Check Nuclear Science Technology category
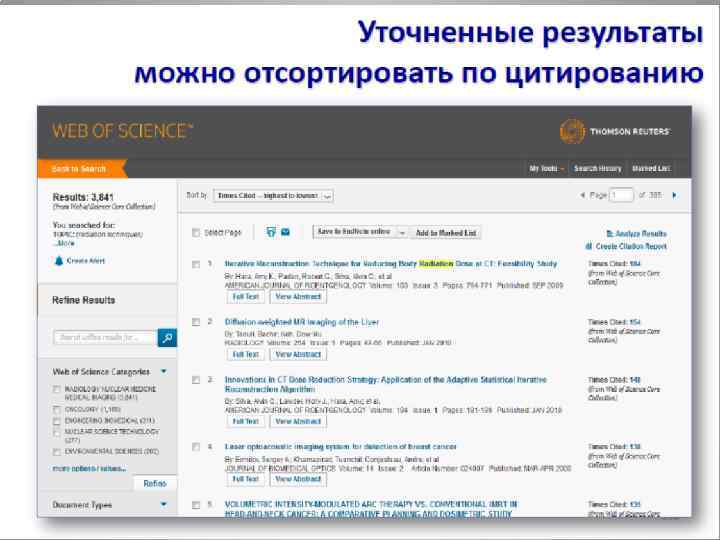Viewport: 720px width, 540px height. [57, 433]
